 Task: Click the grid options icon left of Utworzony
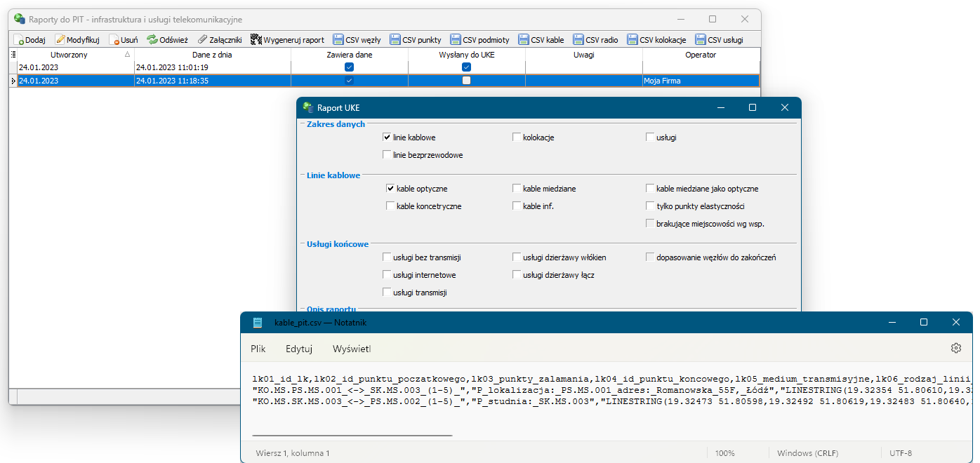(x=13, y=54)
